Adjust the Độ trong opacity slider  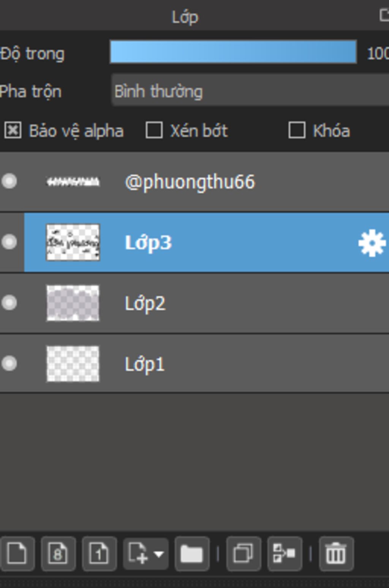click(233, 52)
